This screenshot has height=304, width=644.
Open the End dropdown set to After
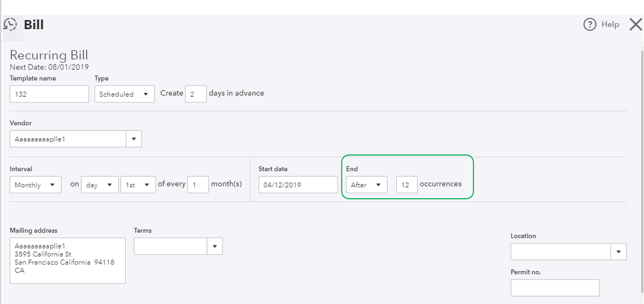point(366,185)
